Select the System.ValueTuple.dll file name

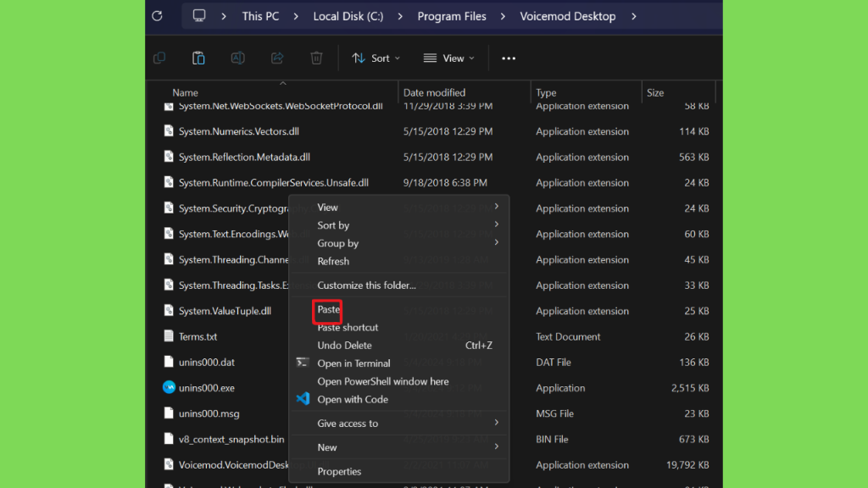pyautogui.click(x=225, y=311)
